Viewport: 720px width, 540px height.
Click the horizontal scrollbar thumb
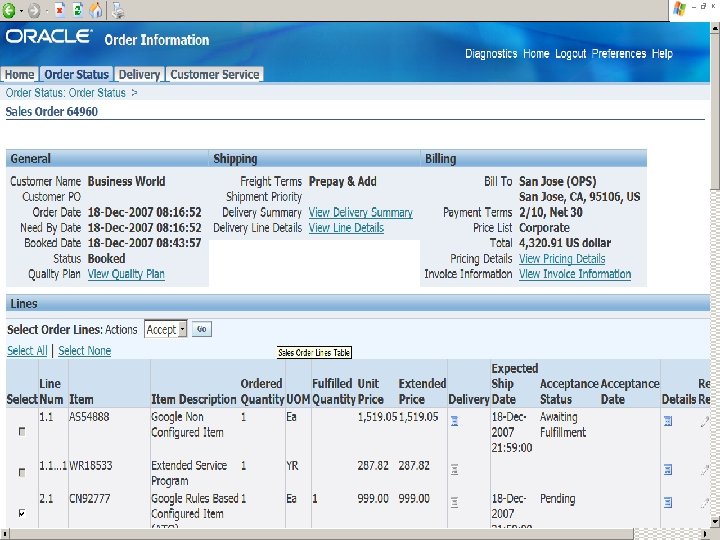tap(321, 534)
